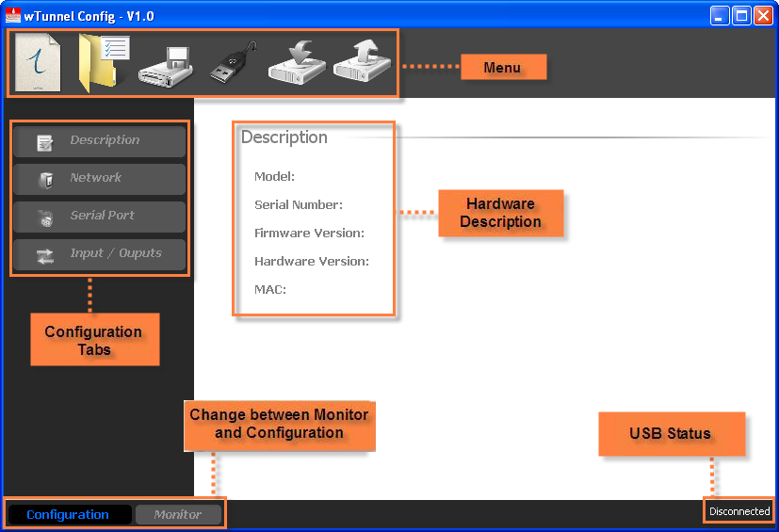Click the Description heading in main panel
The image size is (779, 532).
284,137
